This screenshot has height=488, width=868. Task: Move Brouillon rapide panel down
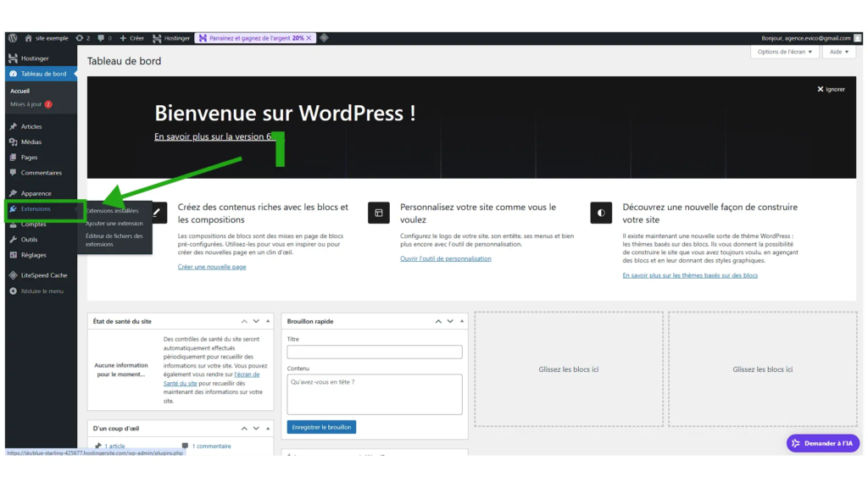click(450, 321)
